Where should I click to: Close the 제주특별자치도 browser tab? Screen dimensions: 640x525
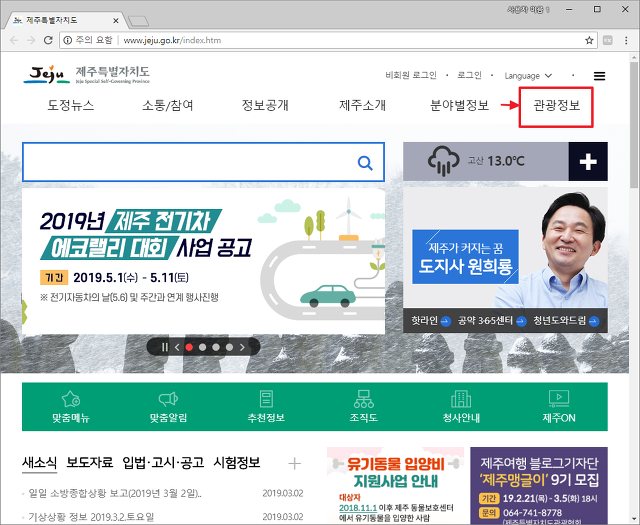tap(116, 20)
